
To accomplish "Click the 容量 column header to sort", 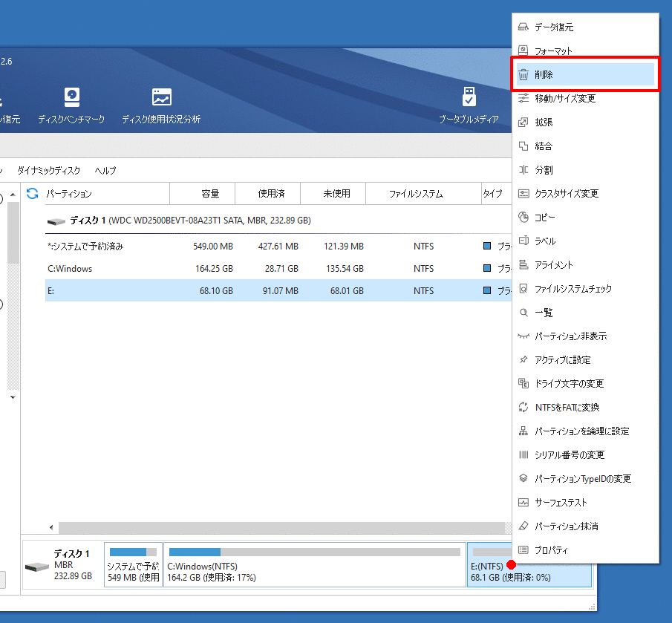I will pos(209,194).
